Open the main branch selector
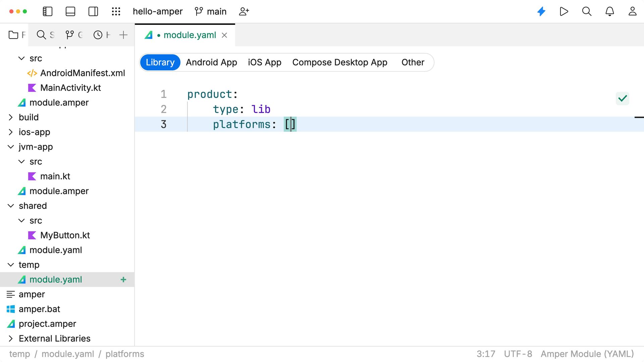The height and width of the screenshot is (362, 644). (211, 11)
